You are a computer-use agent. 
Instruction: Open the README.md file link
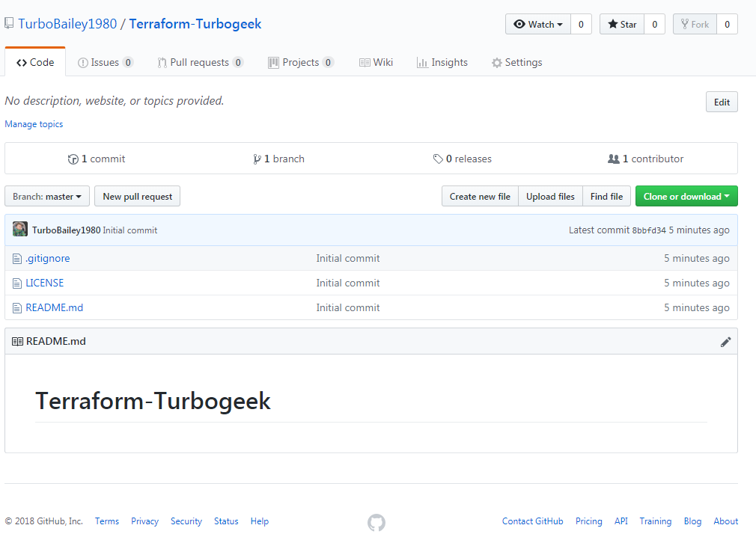(54, 307)
